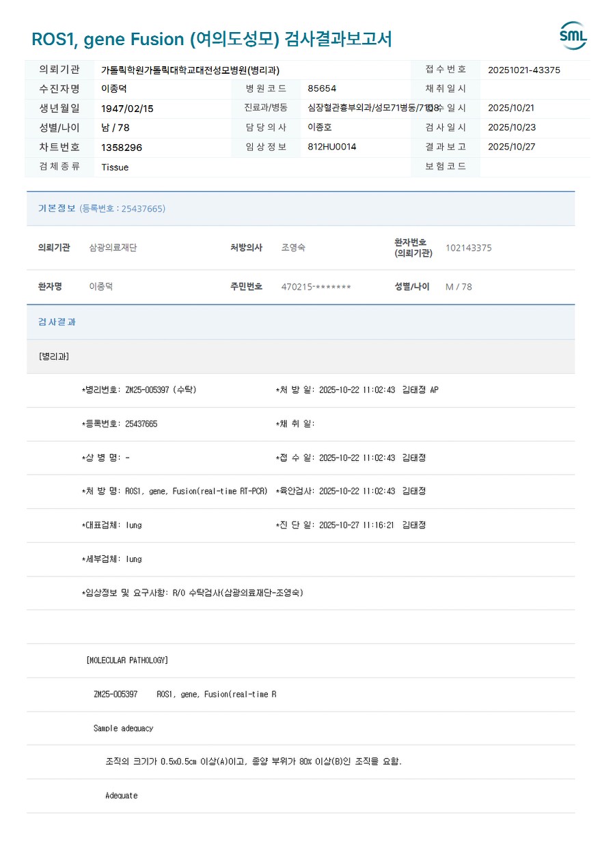Select the Sample adequacy label

[123, 728]
